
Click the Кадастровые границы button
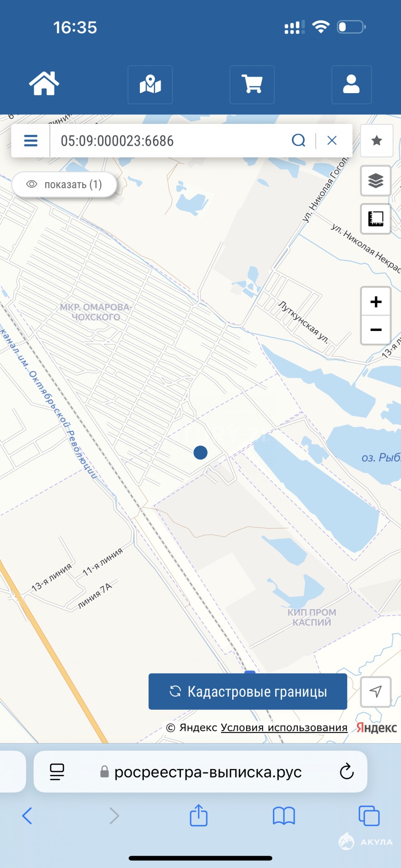coord(248,692)
